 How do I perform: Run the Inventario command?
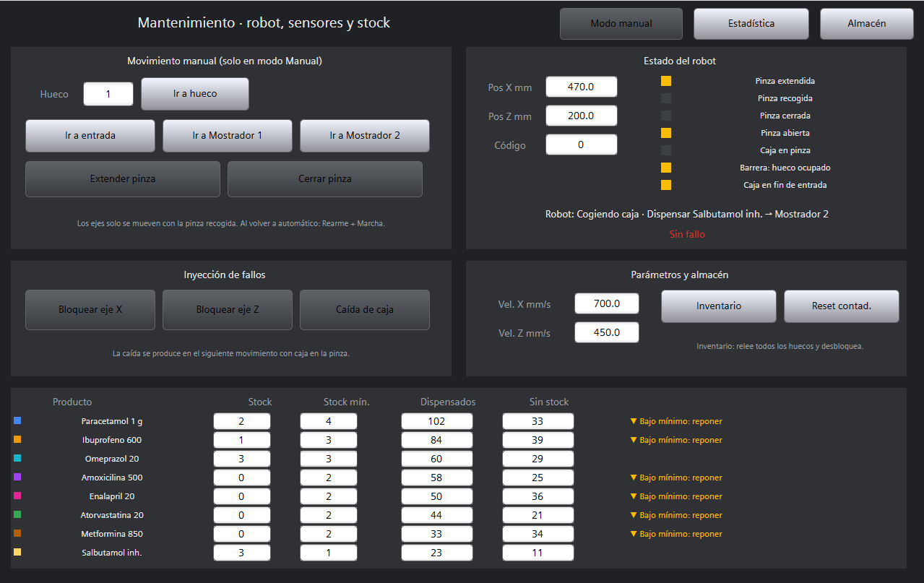click(719, 306)
